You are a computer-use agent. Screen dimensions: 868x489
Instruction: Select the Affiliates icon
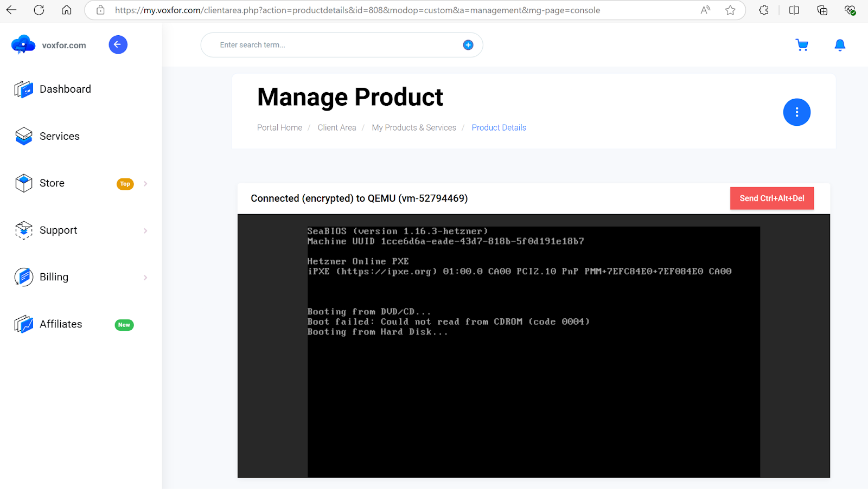pyautogui.click(x=23, y=324)
